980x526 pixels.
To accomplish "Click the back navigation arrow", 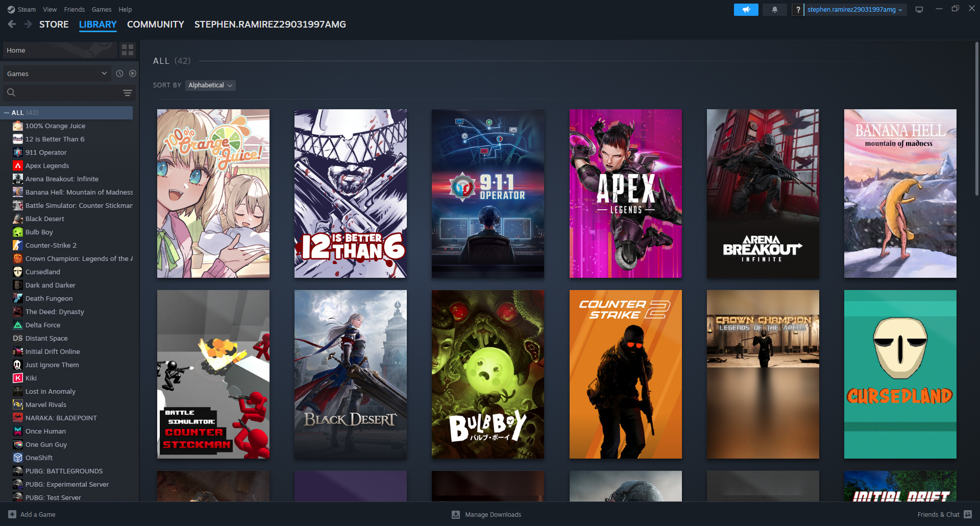I will (x=12, y=24).
